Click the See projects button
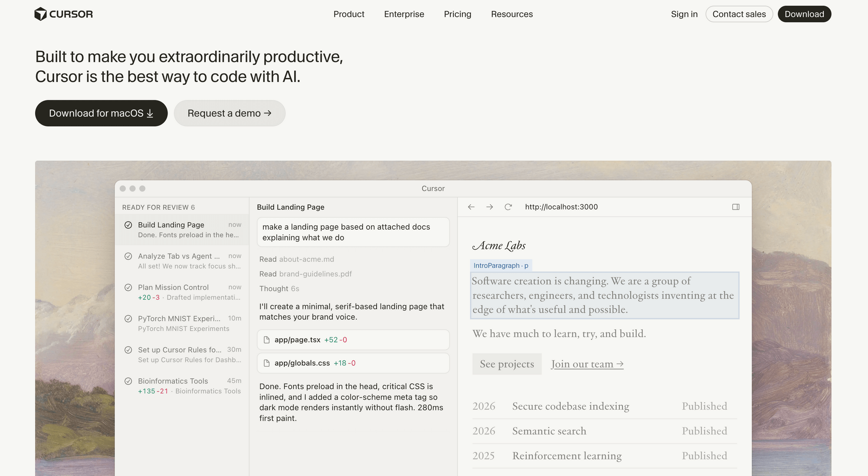868x476 pixels. click(506, 364)
